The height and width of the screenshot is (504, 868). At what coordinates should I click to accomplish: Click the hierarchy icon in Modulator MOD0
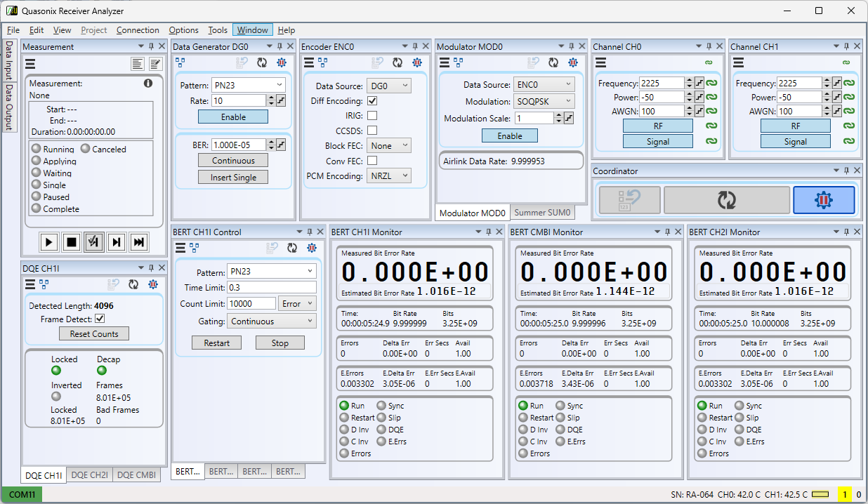tap(459, 62)
